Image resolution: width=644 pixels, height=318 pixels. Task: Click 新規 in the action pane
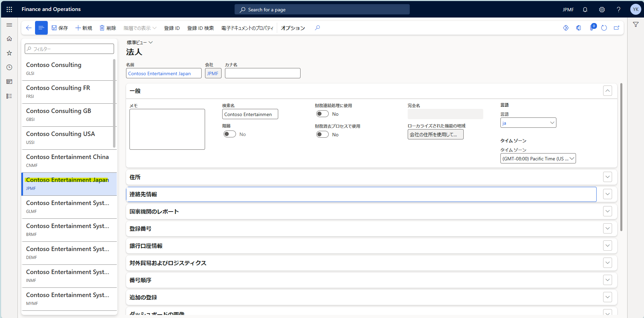point(84,28)
